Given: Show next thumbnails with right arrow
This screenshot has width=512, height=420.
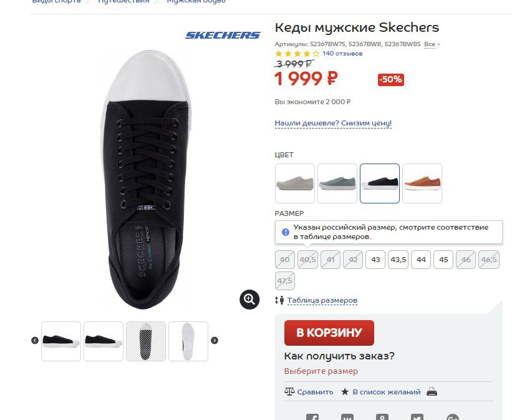Looking at the screenshot, I should (215, 341).
